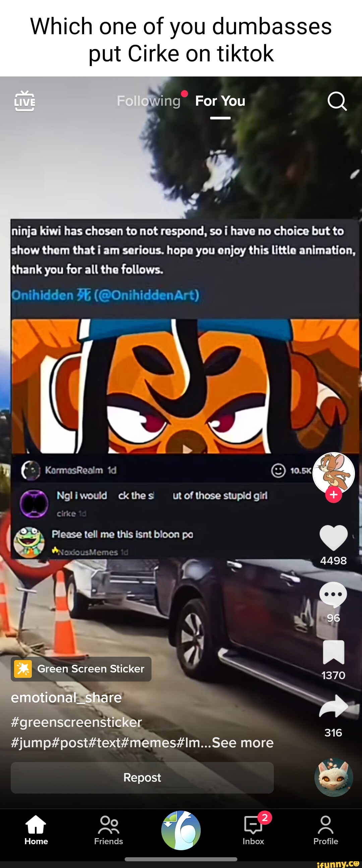The height and width of the screenshot is (868, 362).
Task: Follow creator with the red plus badge
Action: tap(334, 494)
